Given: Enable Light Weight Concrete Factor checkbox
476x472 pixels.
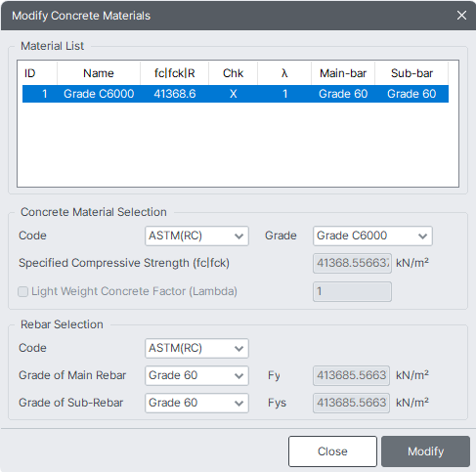Looking at the screenshot, I should (22, 291).
